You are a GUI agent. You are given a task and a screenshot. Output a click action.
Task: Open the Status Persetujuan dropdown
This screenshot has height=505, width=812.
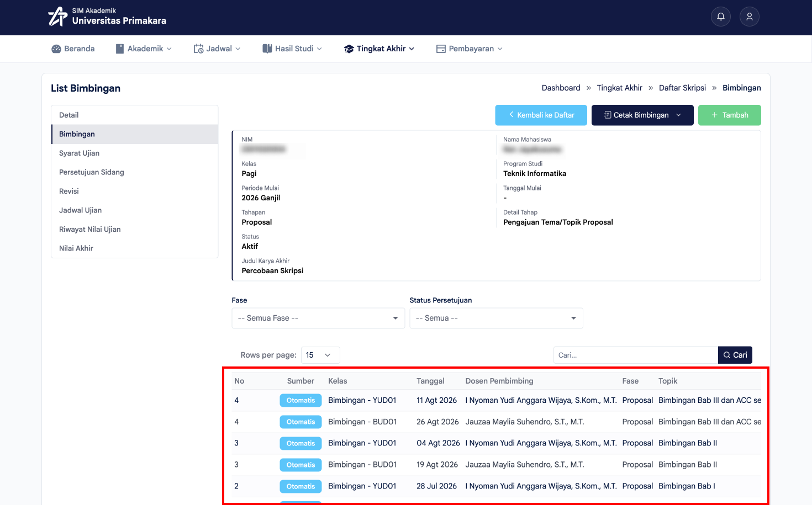point(496,318)
